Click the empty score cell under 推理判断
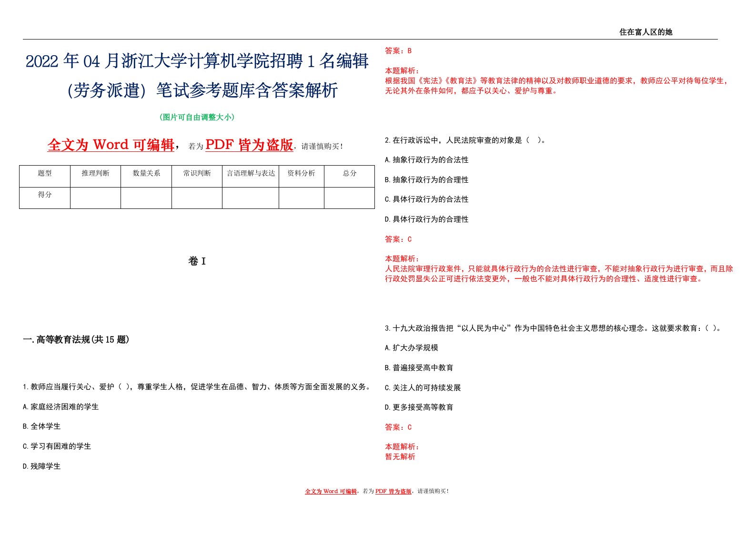Screen dimensions: 756x534 [95, 198]
